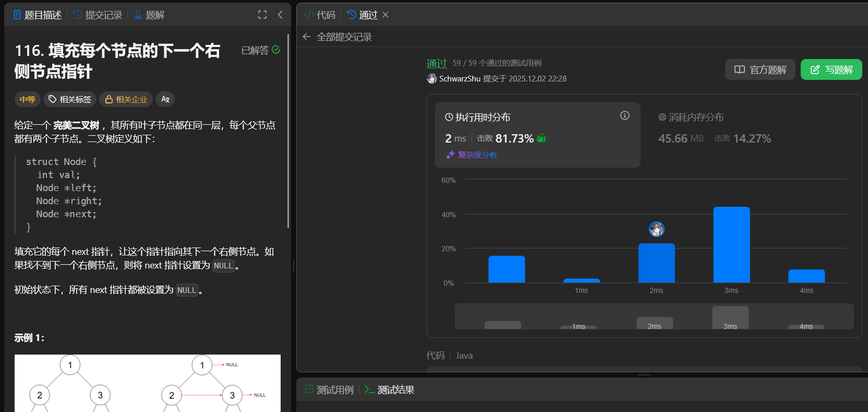Expand the 相关企业 locked pill
Screen dimensions: 868x412
tap(126, 99)
